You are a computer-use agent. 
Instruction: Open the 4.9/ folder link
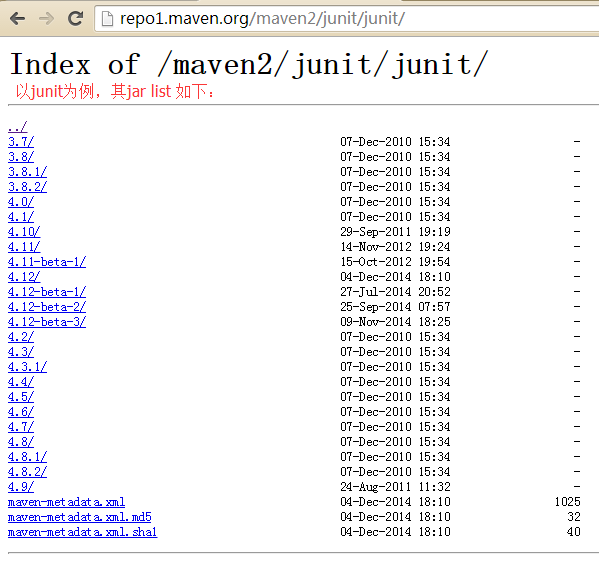click(21, 486)
